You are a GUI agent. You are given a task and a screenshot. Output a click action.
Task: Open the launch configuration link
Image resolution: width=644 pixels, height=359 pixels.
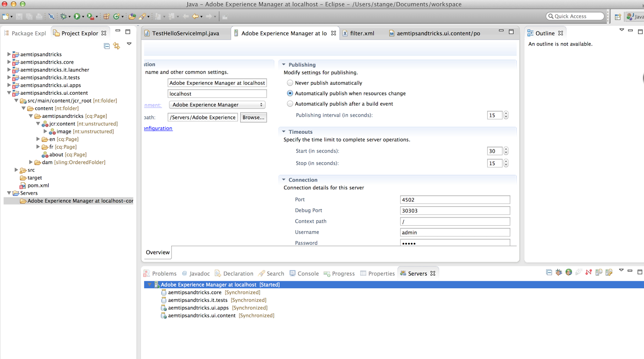click(x=159, y=128)
